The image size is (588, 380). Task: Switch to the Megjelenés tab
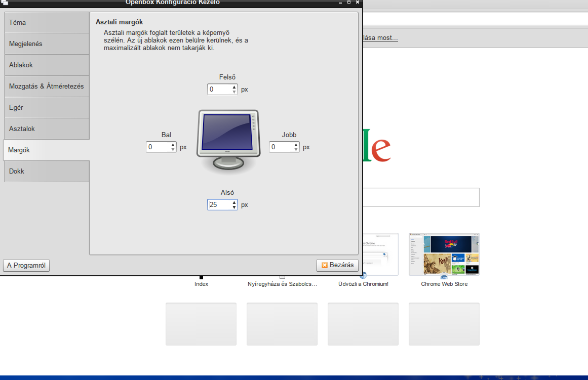pyautogui.click(x=47, y=44)
